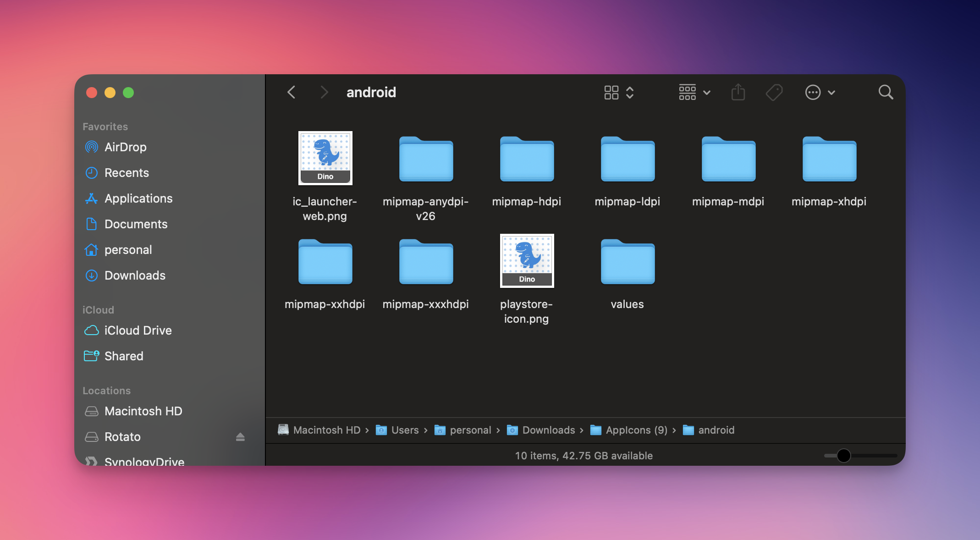Viewport: 980px width, 540px height.
Task: Open the mipmap-xxhdpi folder
Action: pyautogui.click(x=325, y=262)
